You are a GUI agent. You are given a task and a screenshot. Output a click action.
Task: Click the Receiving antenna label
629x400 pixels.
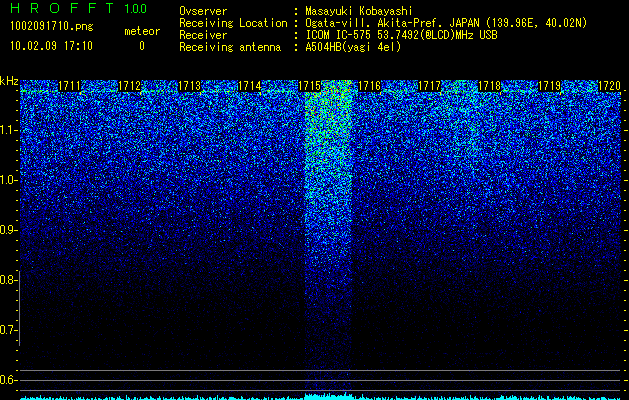click(230, 47)
